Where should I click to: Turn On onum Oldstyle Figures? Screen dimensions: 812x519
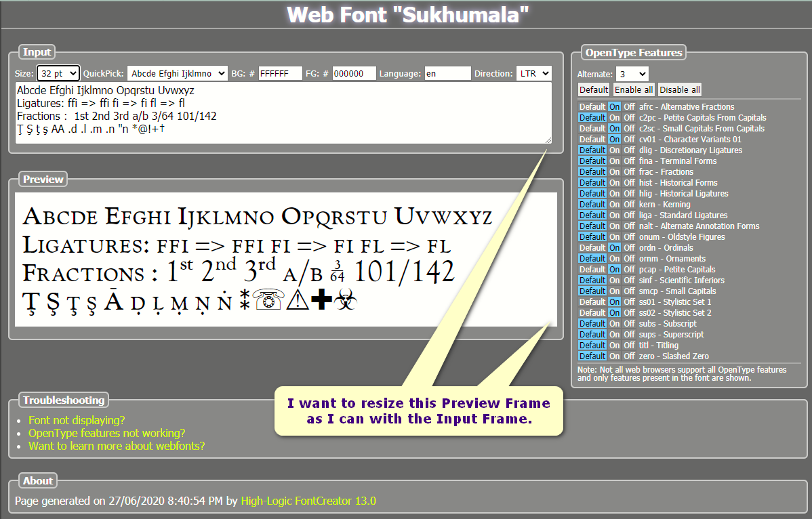pyautogui.click(x=615, y=237)
